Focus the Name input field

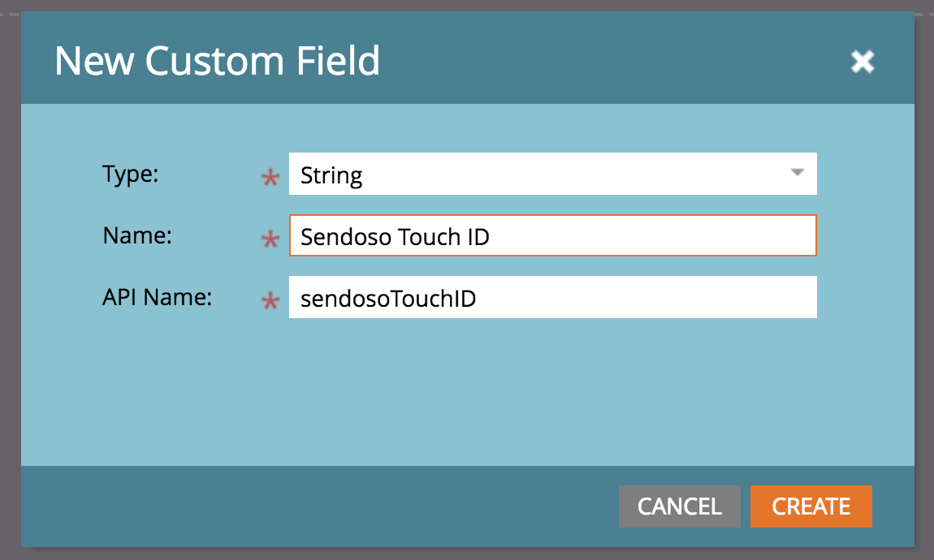(x=553, y=235)
